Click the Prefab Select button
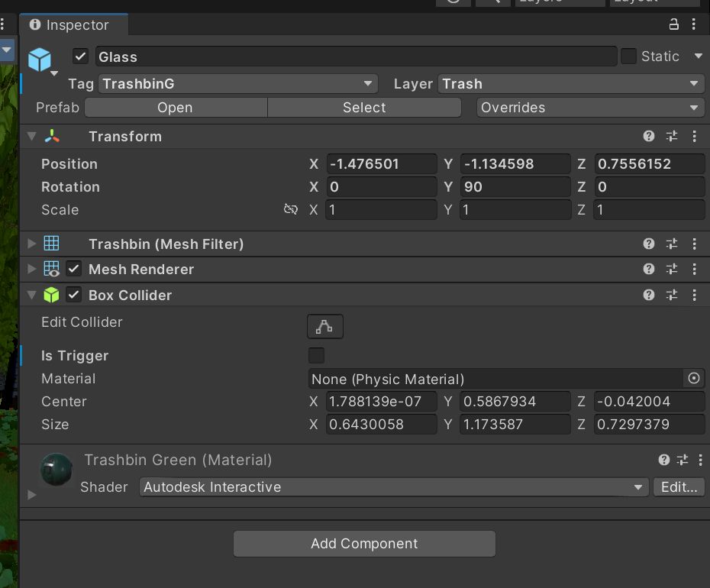The image size is (710, 588). pos(364,108)
